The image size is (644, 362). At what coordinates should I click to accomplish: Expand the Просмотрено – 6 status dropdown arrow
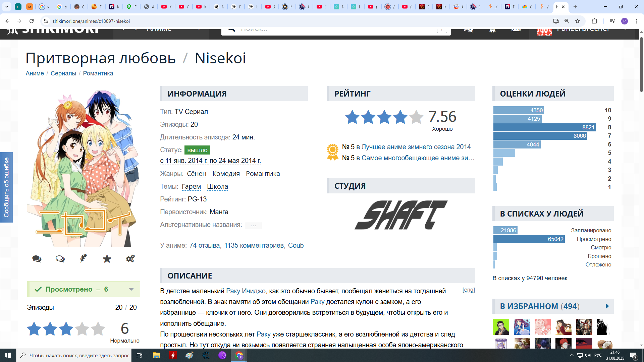point(131,289)
